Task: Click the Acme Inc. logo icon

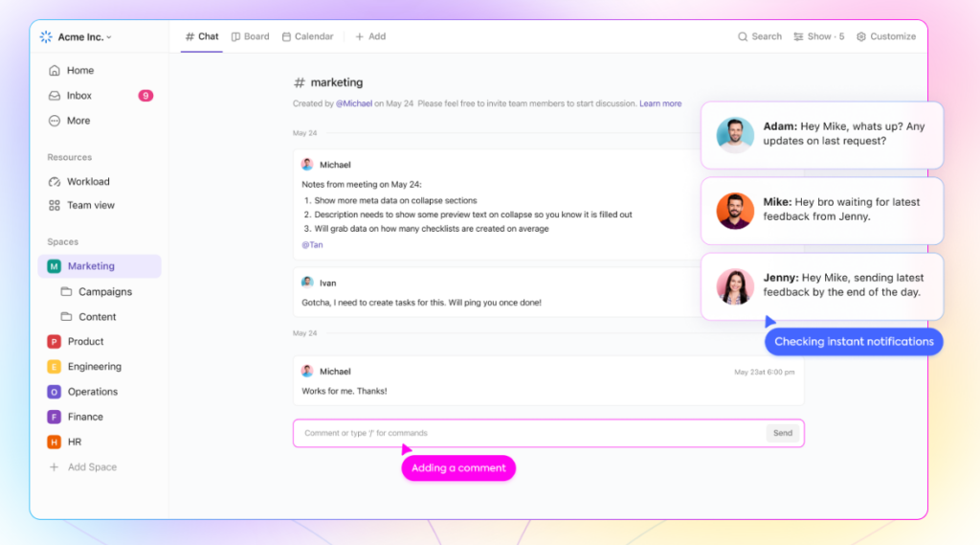Action: pos(46,37)
